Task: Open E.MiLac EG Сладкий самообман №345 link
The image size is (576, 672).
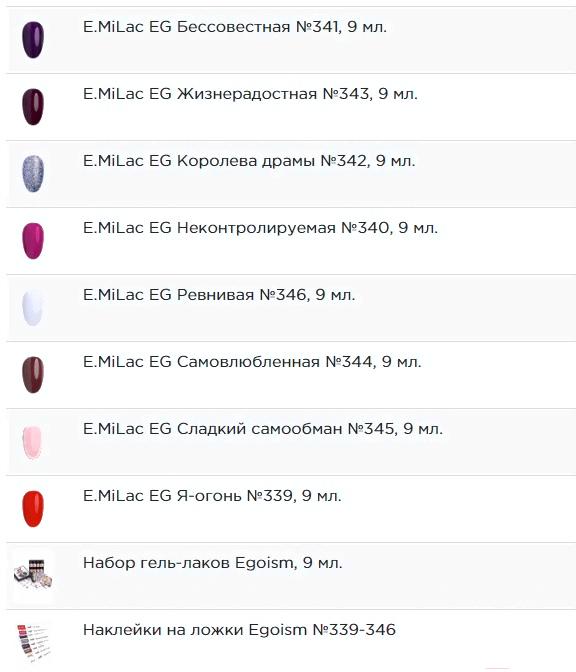Action: [x=262, y=429]
